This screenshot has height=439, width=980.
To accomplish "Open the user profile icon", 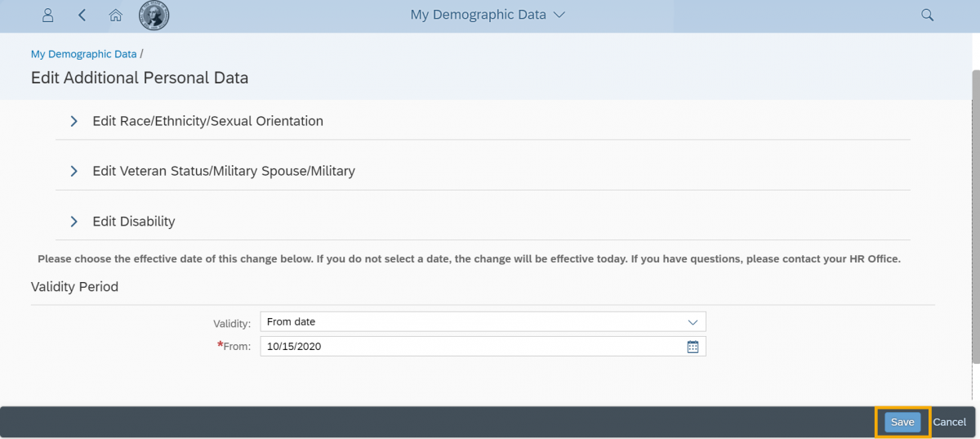I will point(48,16).
